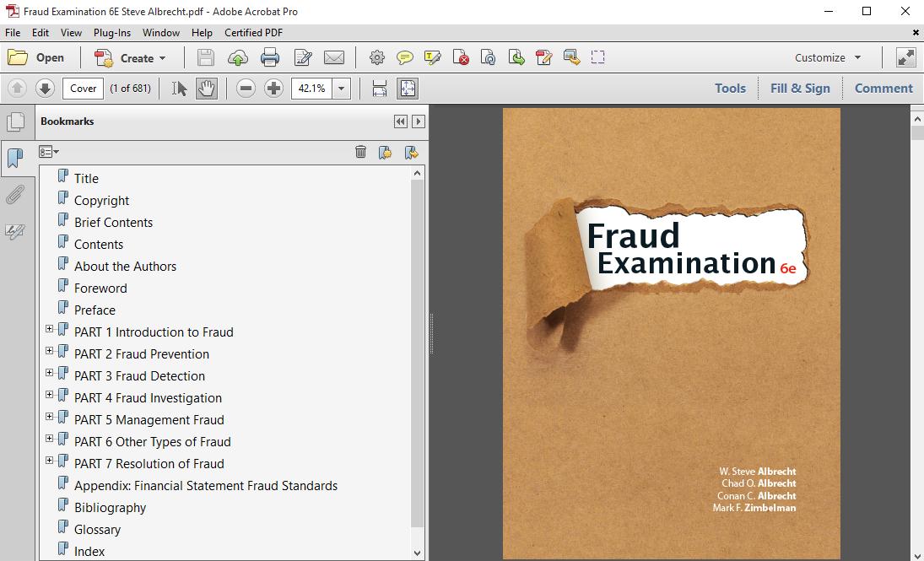The height and width of the screenshot is (561, 924).
Task: Click the Extract pages icon
Action: (516, 57)
